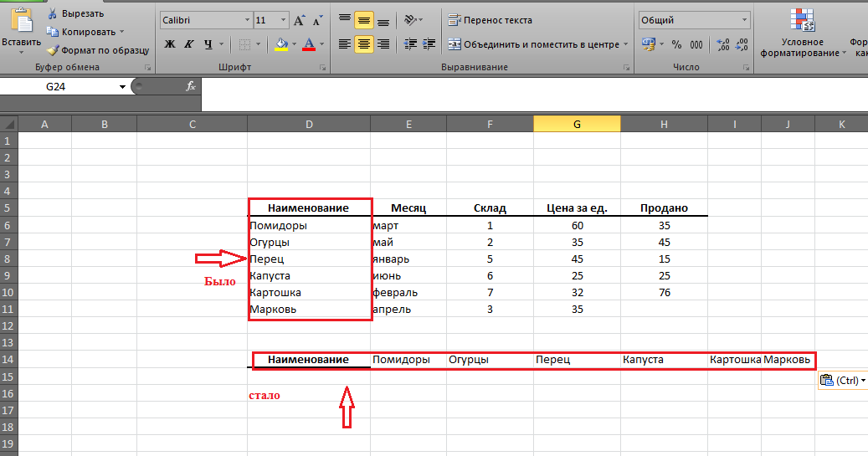Open the fill color dropdown arrow
This screenshot has width=868, height=456.
294,44
